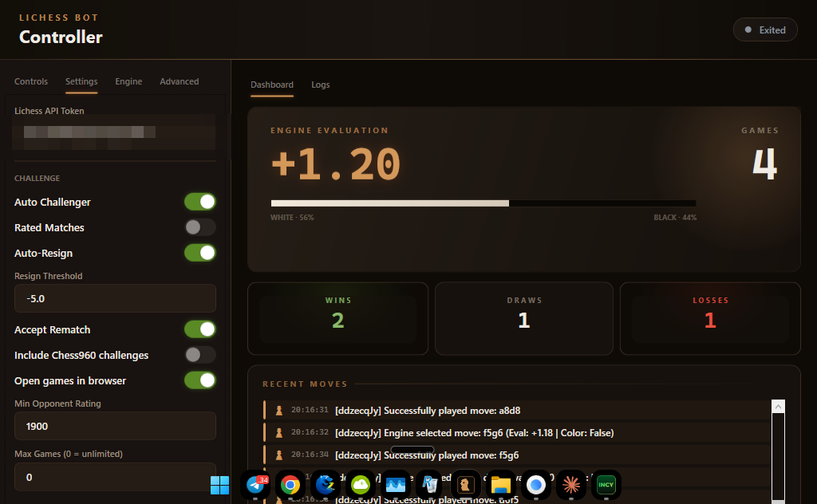The image size is (817, 504).
Task: Edit the Min Opponent Rating field
Action: pos(115,426)
